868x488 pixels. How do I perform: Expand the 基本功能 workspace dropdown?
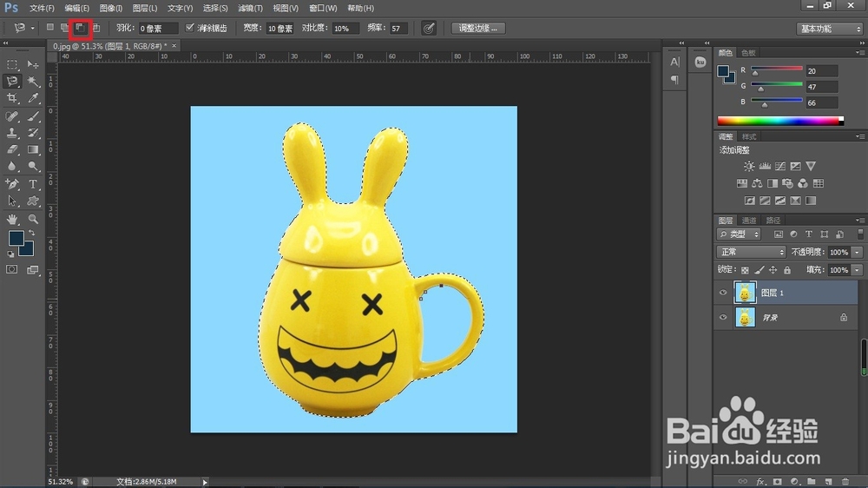[829, 29]
